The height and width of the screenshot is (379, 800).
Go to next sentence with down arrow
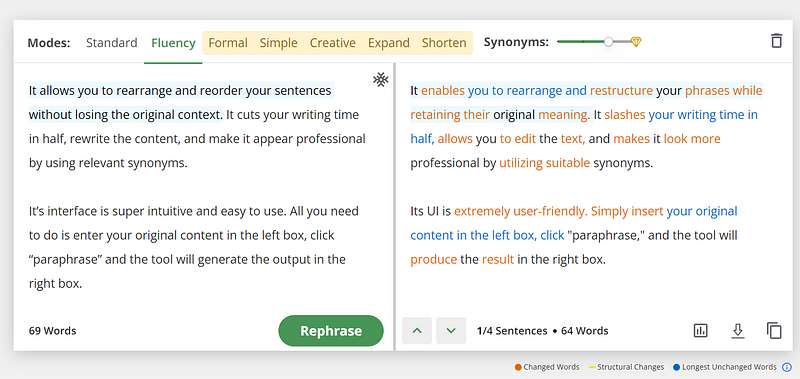click(451, 331)
